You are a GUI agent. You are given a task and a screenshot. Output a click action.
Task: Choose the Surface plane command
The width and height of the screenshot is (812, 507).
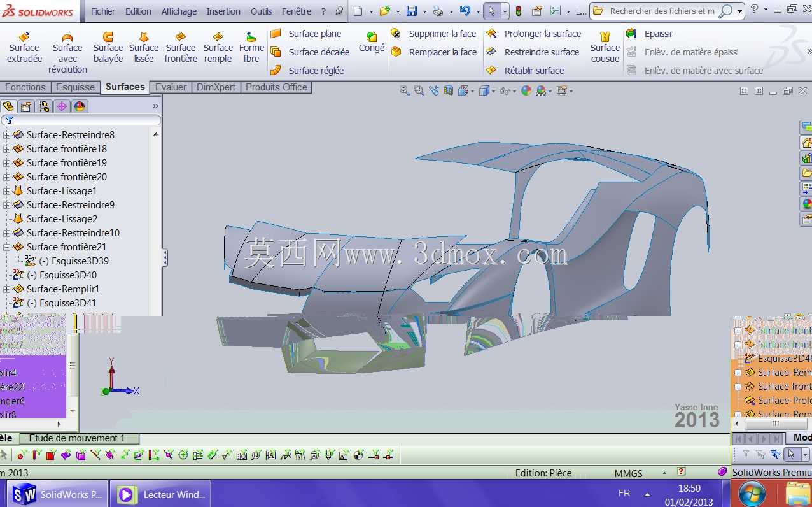pyautogui.click(x=306, y=34)
